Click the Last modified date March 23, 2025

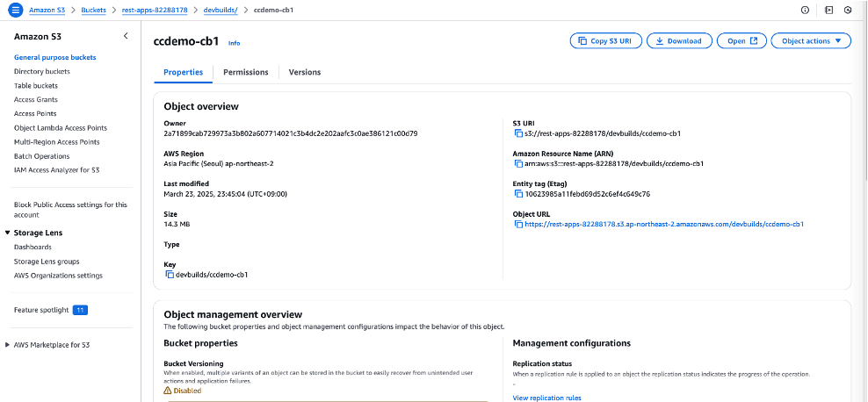(225, 194)
